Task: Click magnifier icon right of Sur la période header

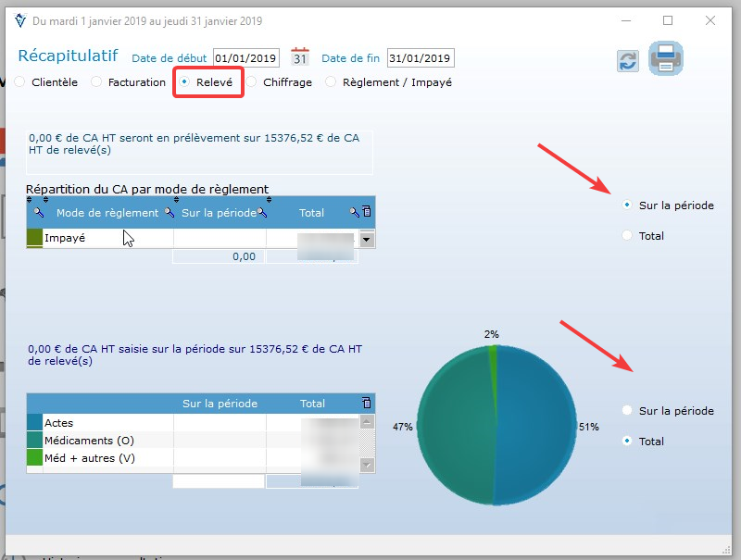Action: (x=262, y=213)
